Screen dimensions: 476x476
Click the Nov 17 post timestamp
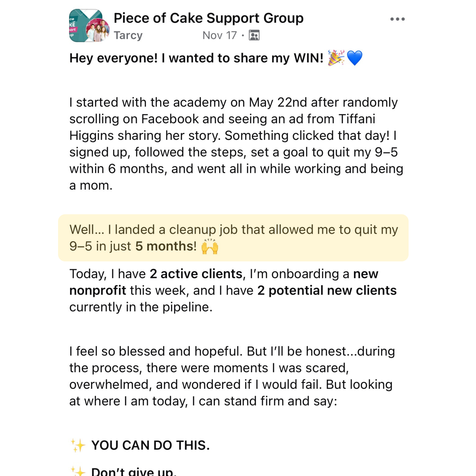click(x=219, y=35)
